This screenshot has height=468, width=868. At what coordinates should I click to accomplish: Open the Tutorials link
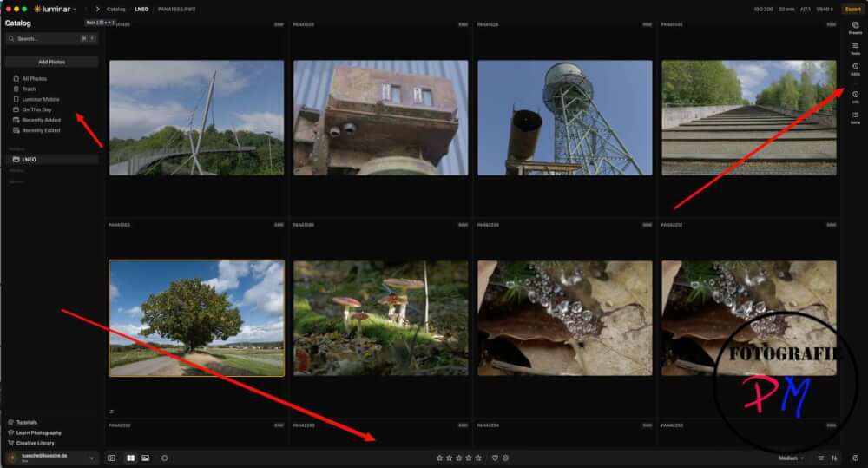(26, 422)
